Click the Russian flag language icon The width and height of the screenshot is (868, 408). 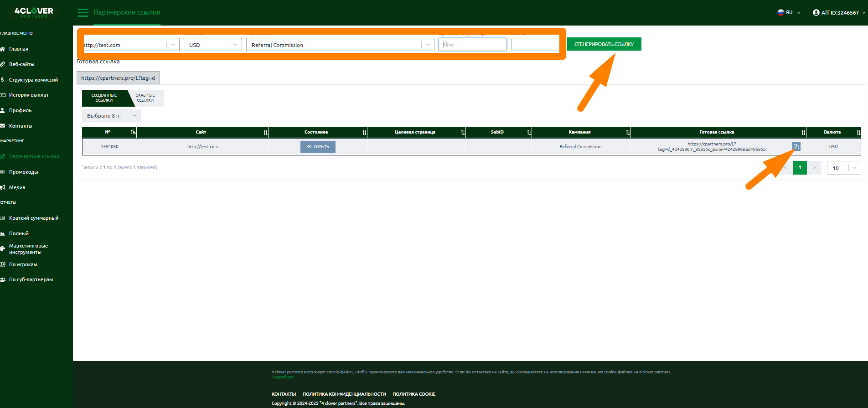point(780,12)
